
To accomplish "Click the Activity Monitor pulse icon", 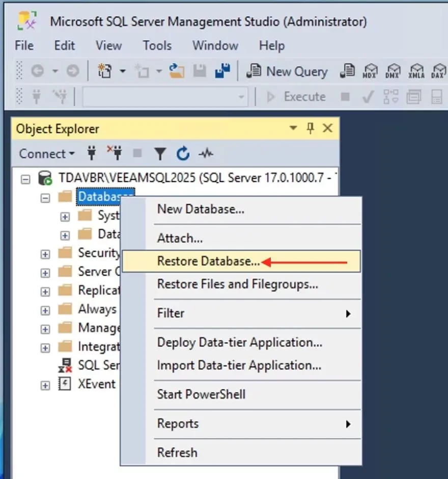I will click(206, 153).
